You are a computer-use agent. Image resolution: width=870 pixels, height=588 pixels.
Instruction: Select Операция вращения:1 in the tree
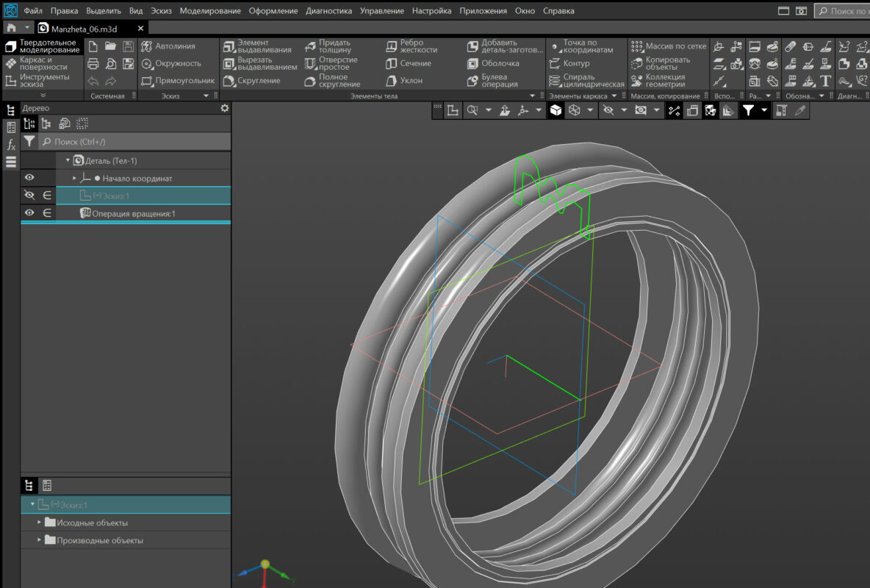coord(133,213)
